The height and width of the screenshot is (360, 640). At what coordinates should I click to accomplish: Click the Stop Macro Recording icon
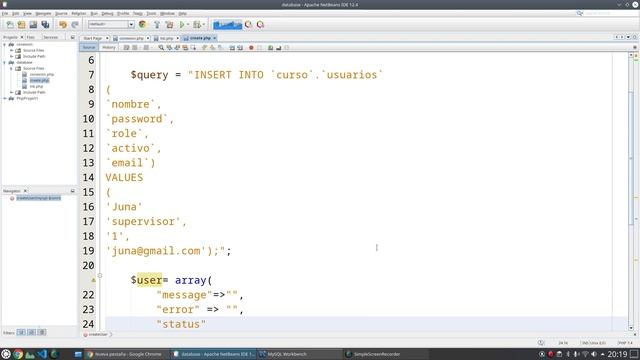pos(259,48)
